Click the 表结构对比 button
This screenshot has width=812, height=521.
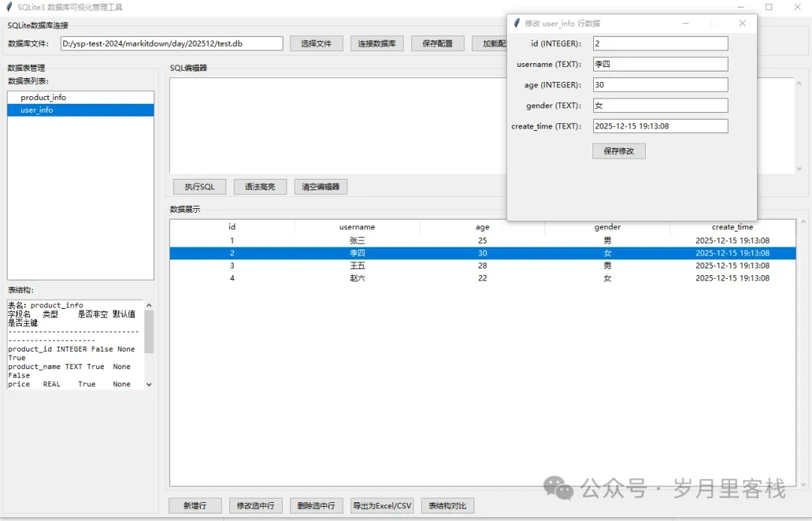(x=448, y=505)
